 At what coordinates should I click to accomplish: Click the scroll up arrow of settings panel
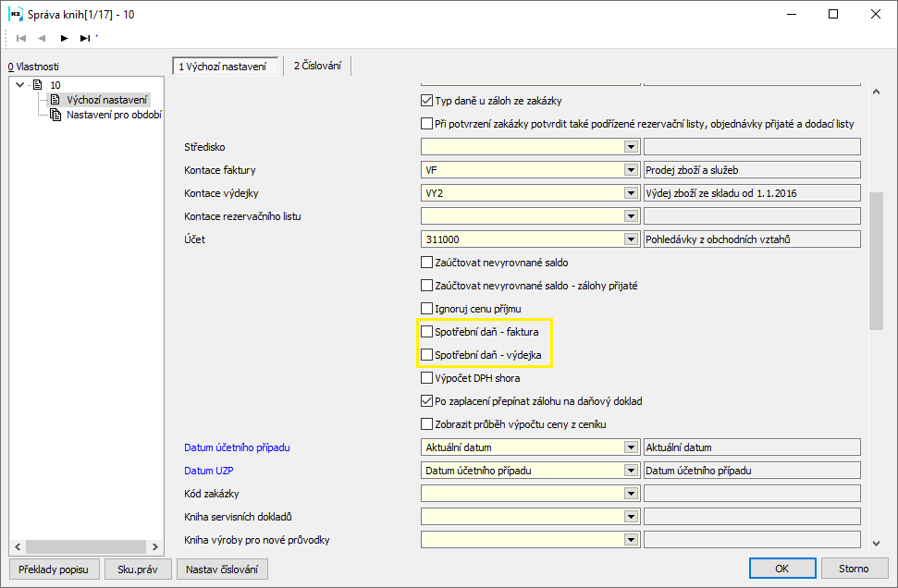876,92
